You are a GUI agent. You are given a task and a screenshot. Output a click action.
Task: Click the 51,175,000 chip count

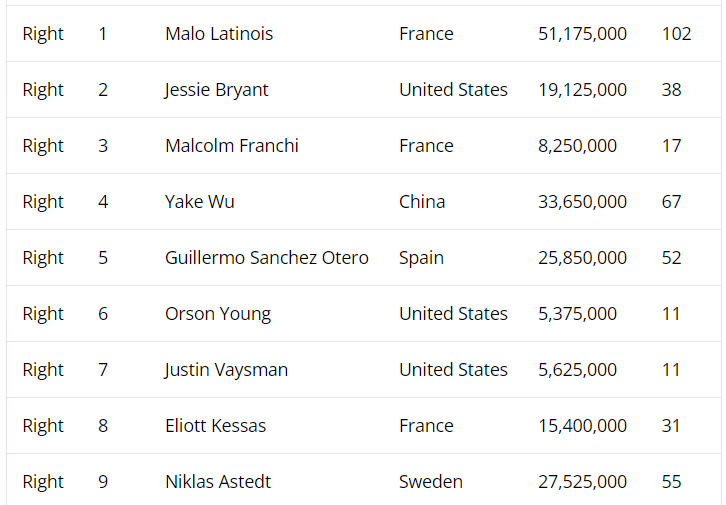click(x=582, y=34)
